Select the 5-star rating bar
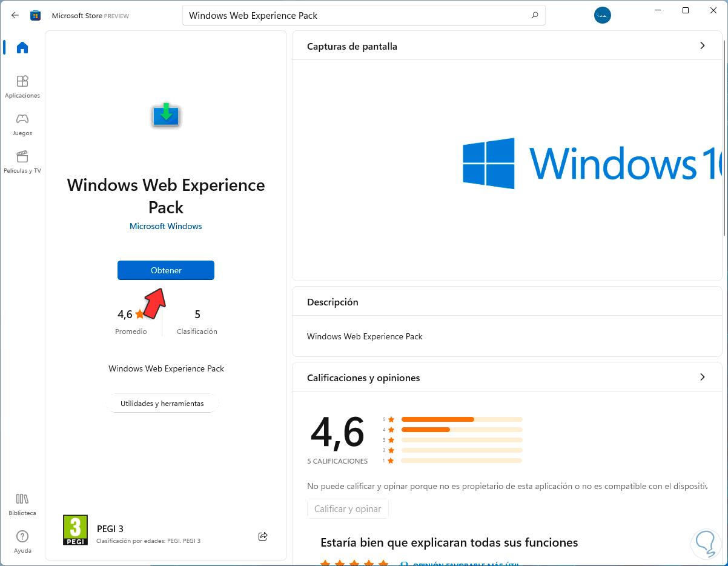728x566 pixels. (x=462, y=419)
